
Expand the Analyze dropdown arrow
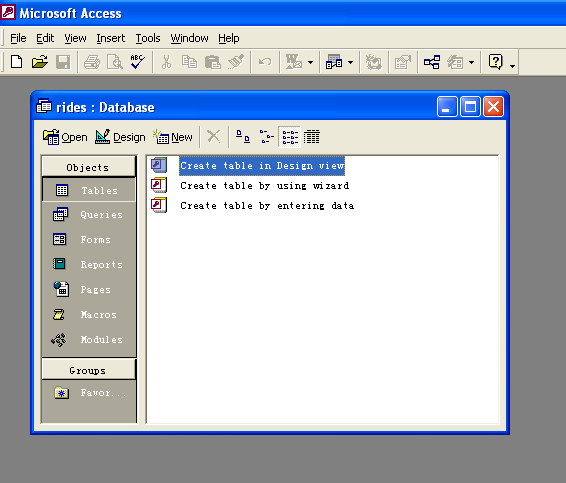(x=350, y=62)
